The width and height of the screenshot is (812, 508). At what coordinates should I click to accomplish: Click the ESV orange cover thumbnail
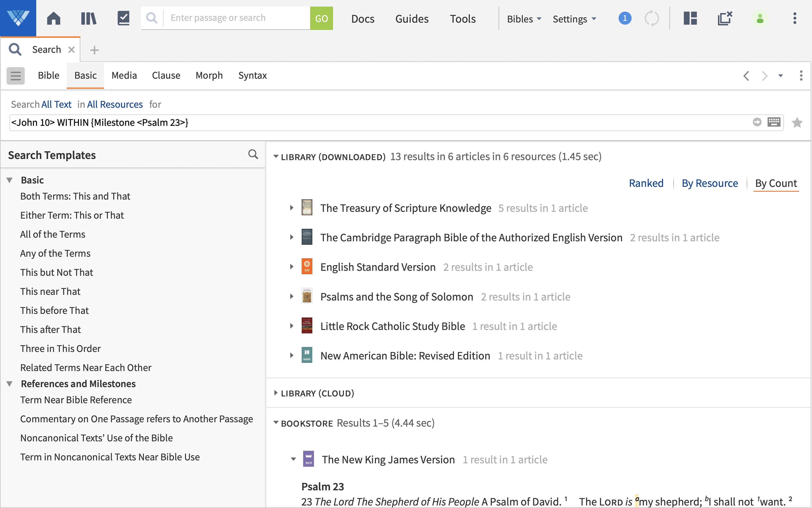pos(307,266)
